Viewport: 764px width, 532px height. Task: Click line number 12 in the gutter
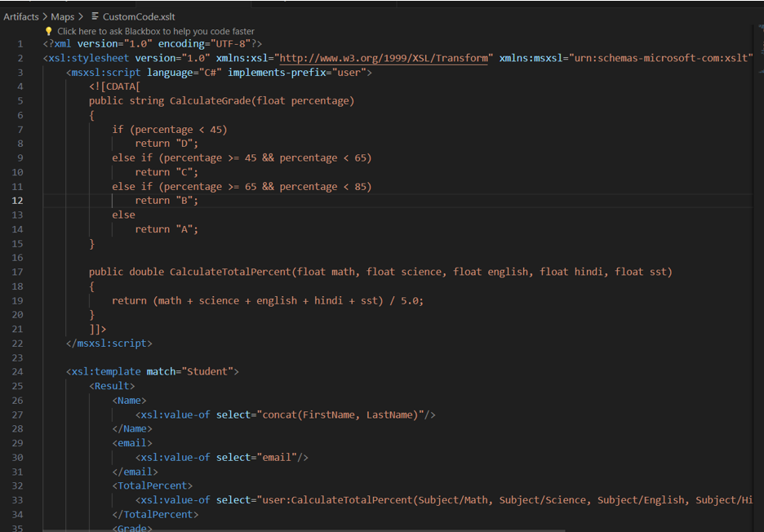(17, 201)
